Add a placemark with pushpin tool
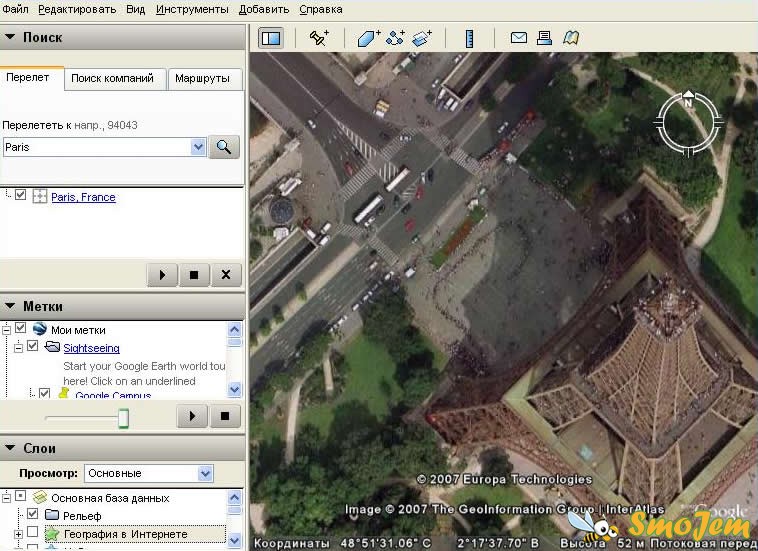 click(x=319, y=38)
